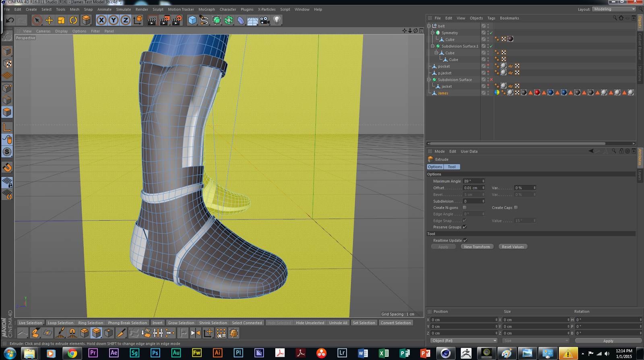Viewport: 644px width, 360px height.
Task: Collapse the Symmetry object tree
Action: click(x=433, y=33)
